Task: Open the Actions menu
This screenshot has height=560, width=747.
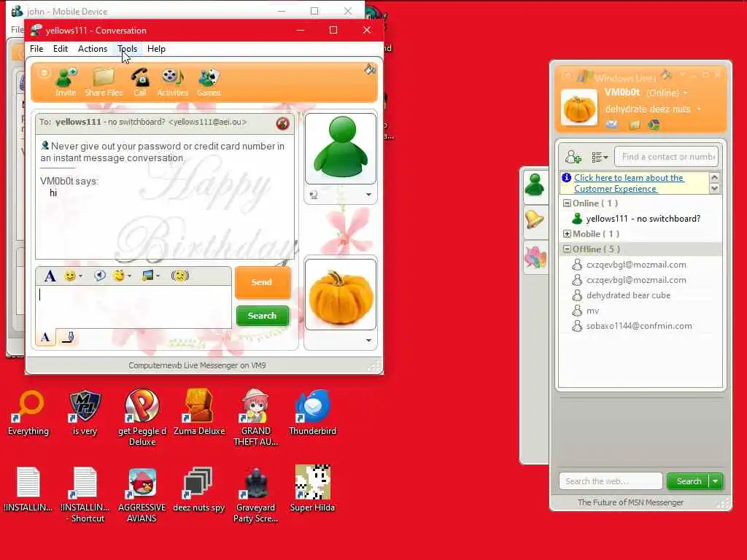Action: pyautogui.click(x=93, y=49)
